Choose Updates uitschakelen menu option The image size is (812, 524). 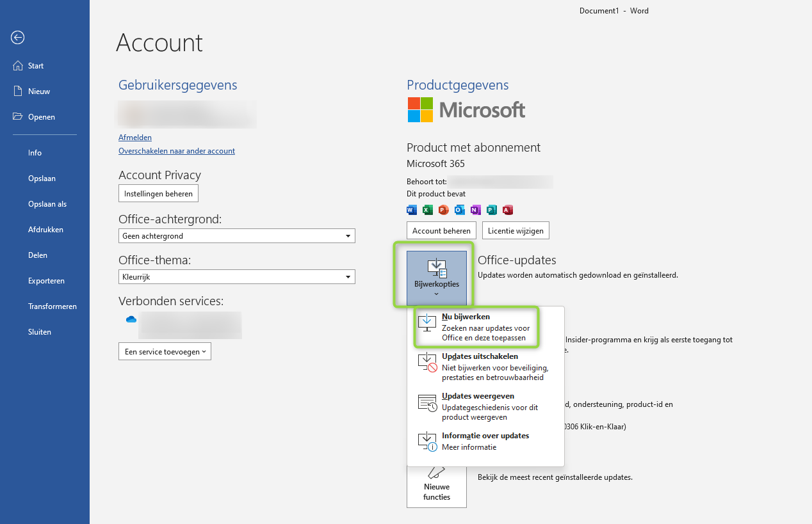point(485,367)
